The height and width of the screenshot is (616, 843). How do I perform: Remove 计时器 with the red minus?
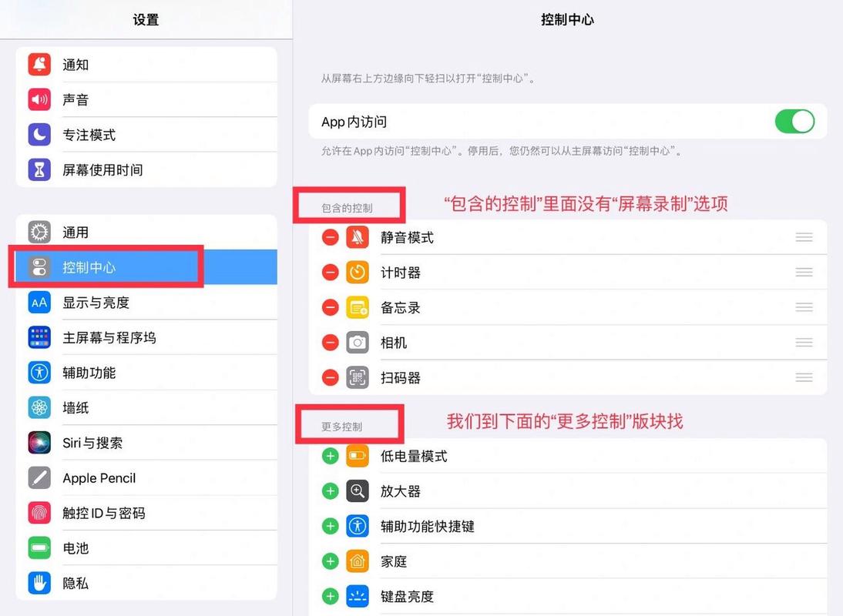330,273
